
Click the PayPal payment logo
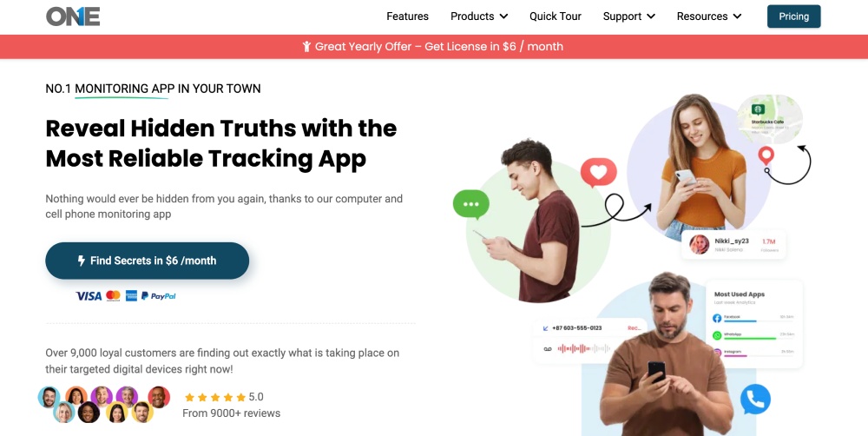(158, 296)
